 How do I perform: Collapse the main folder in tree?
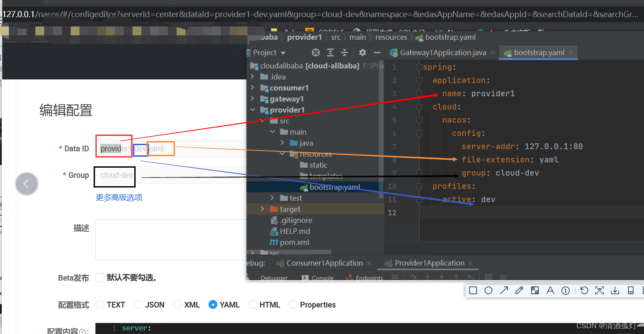point(273,132)
